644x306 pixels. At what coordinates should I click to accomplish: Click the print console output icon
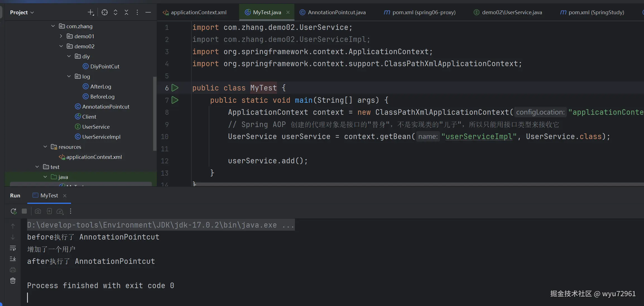(x=13, y=270)
